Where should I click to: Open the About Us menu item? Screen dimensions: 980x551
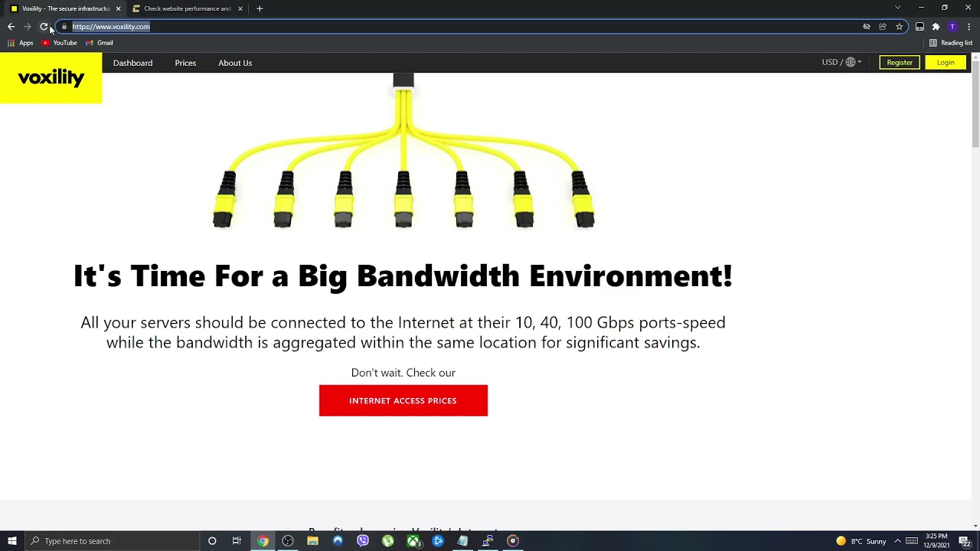pyautogui.click(x=235, y=63)
